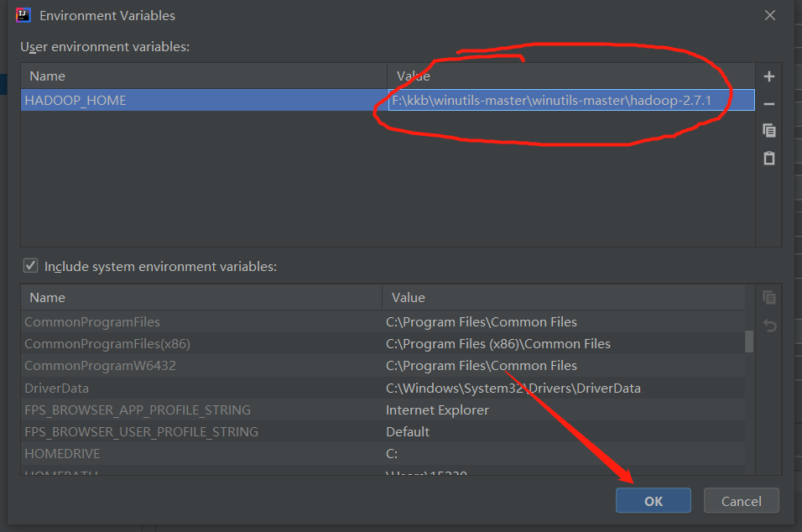Click the Name column header
Screen dimensions: 802x532
click(47, 76)
